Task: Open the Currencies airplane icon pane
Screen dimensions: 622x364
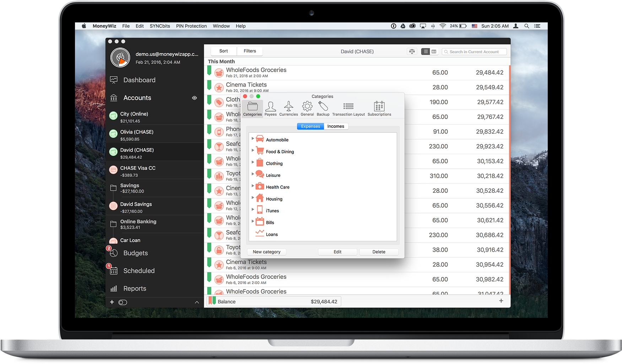Action: coord(288,109)
